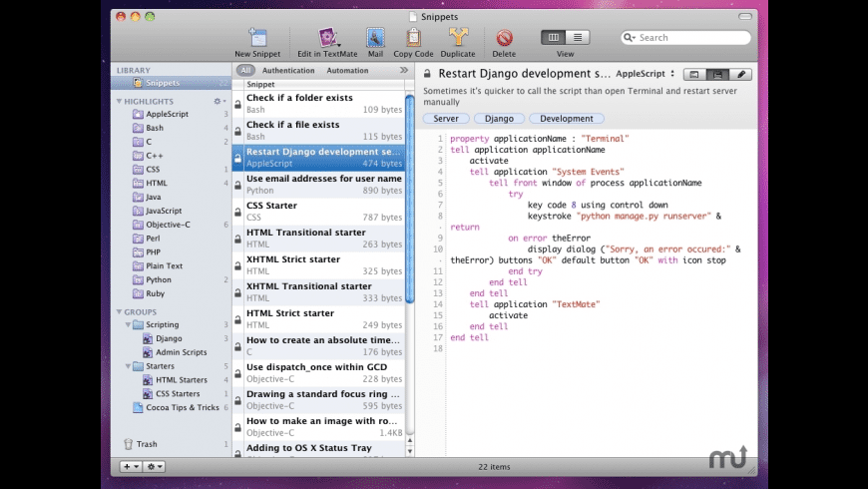
Task: Click the pencil edit mode button
Action: [x=740, y=74]
